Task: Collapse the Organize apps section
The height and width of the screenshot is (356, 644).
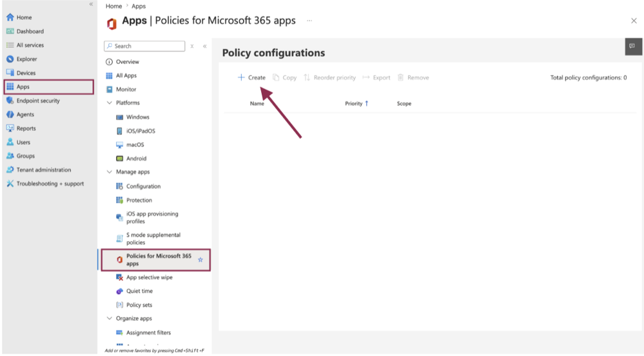Action: point(109,319)
